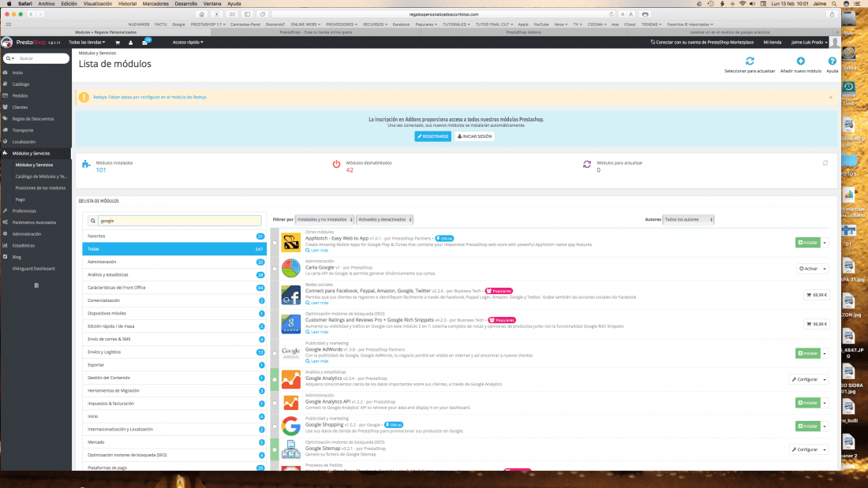This screenshot has height=488, width=868.
Task: Tick the Google Analytics API module checkbox
Action: [x=275, y=403]
